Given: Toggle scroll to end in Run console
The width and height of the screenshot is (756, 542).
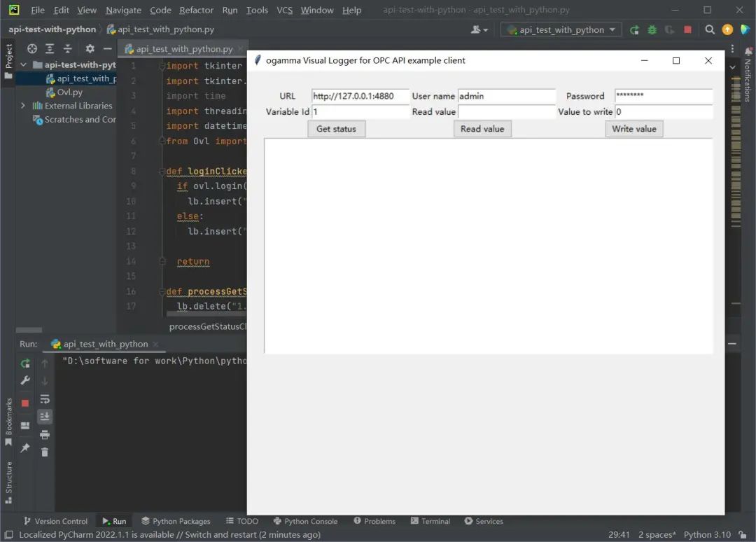Looking at the screenshot, I should (45, 417).
